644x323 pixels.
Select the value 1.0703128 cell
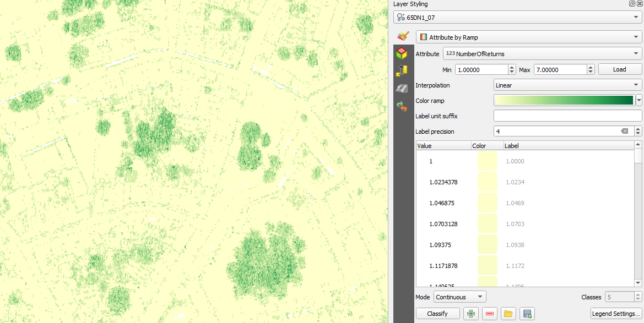click(443, 223)
